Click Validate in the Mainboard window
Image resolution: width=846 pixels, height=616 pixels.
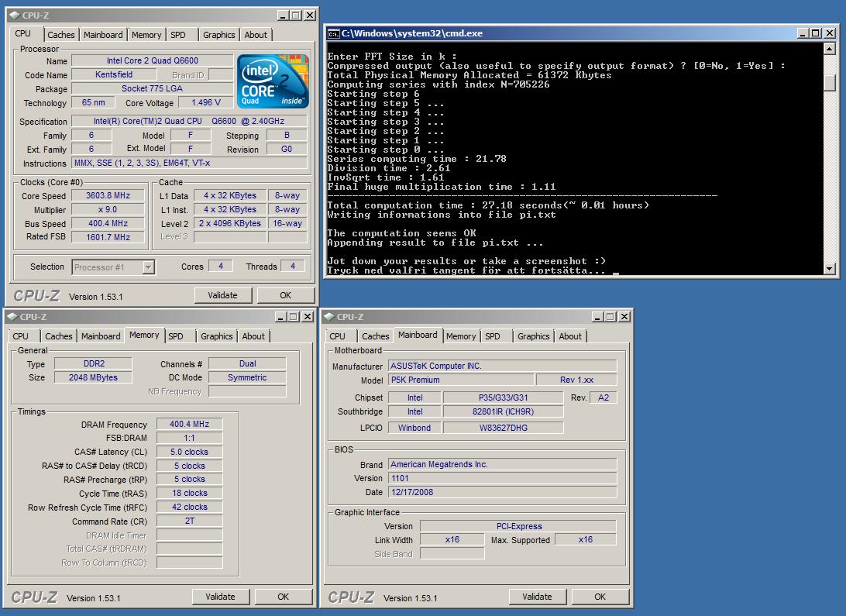tap(538, 597)
